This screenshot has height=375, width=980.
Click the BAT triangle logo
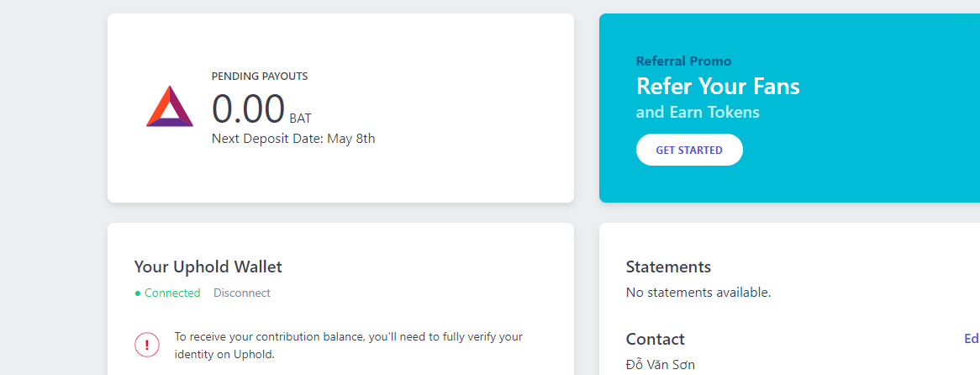point(170,107)
